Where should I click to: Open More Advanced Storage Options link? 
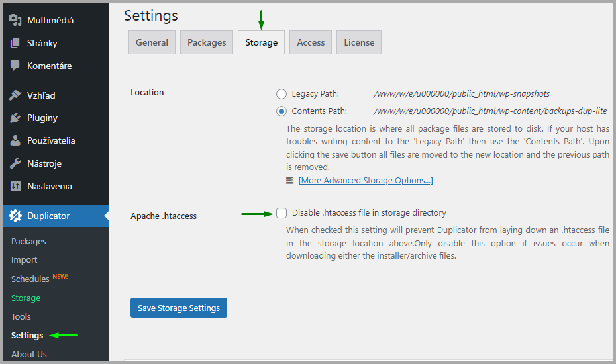(366, 180)
